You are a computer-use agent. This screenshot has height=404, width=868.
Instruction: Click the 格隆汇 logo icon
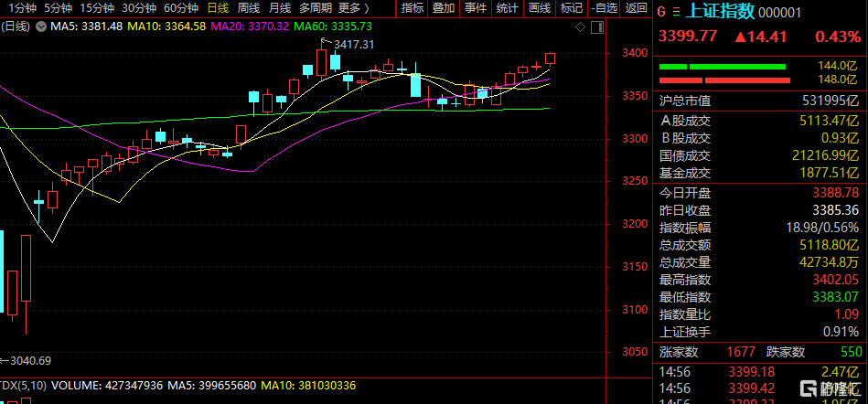click(x=810, y=387)
